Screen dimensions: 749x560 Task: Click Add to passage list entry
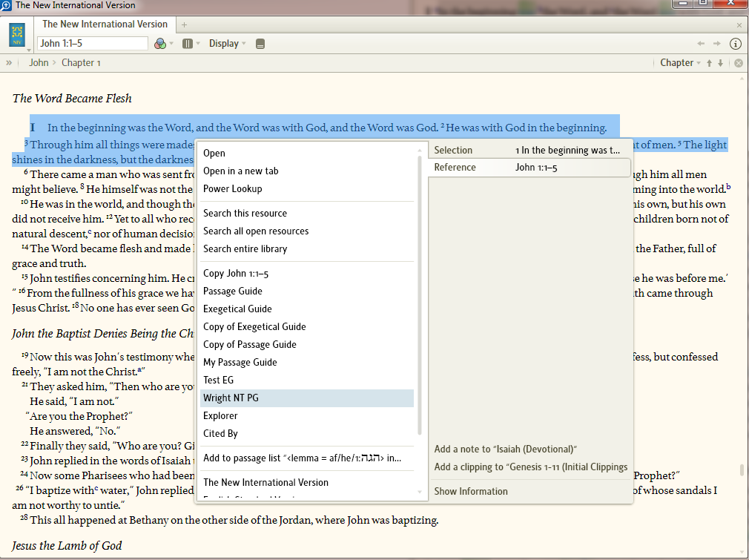(307, 458)
